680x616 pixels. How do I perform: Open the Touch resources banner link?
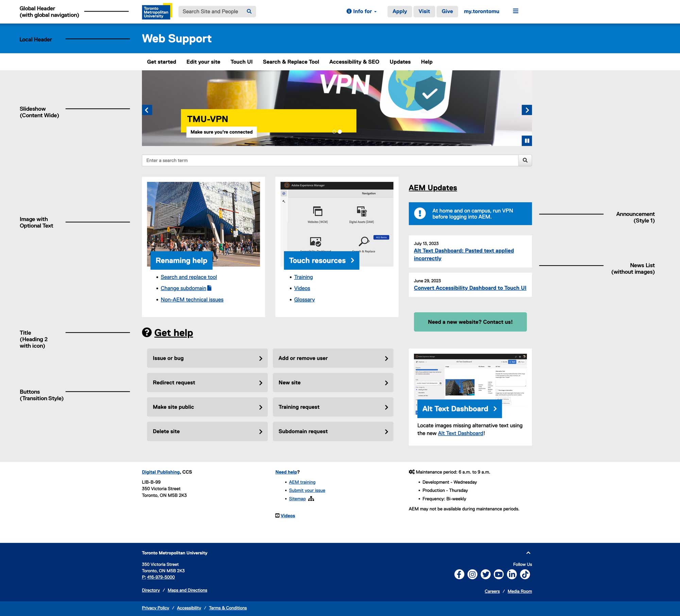pyautogui.click(x=321, y=261)
